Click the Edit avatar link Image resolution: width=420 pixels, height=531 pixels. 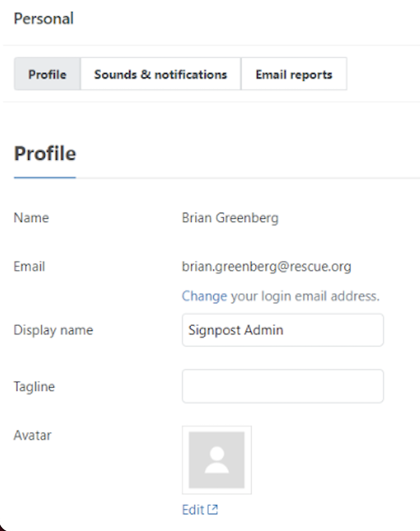[x=193, y=510]
